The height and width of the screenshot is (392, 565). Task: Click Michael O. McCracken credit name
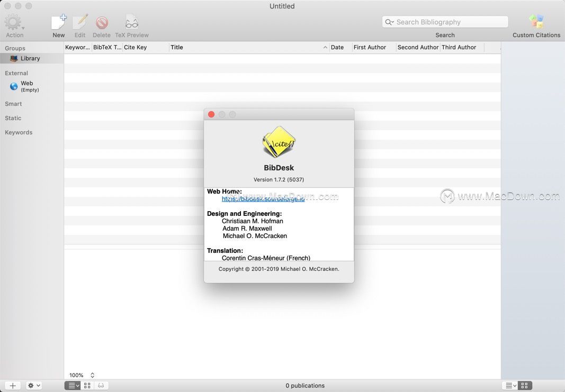point(255,236)
